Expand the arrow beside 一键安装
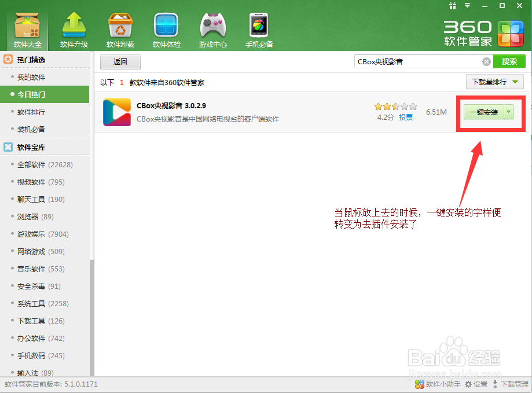Screen dimensions: 532x393 [x=509, y=112]
